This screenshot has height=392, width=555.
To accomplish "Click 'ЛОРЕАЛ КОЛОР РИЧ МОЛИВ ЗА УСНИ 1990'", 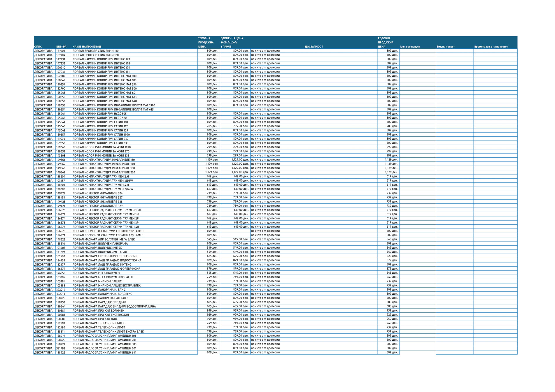I will [101, 147].
